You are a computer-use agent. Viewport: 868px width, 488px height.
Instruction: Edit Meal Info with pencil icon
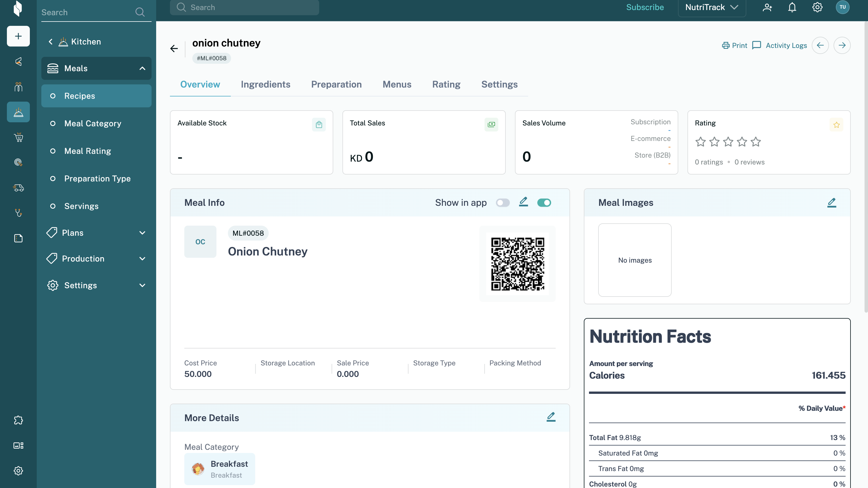[523, 202]
